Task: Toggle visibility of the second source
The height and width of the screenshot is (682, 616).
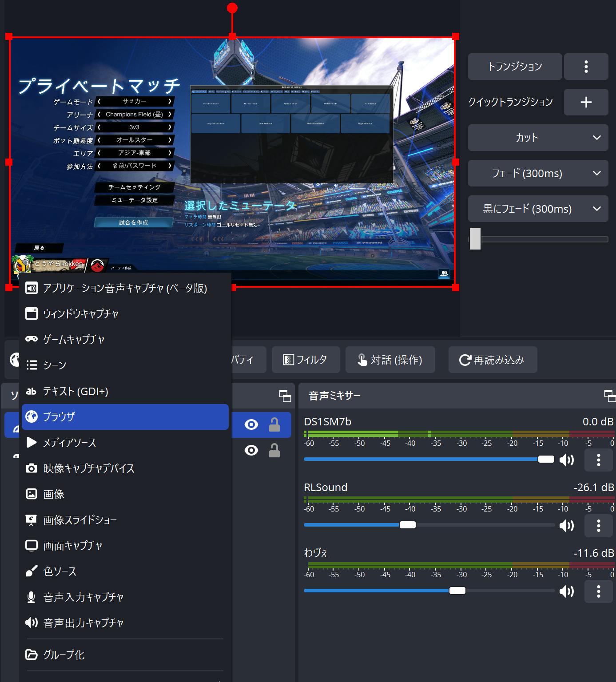Action: (x=251, y=450)
